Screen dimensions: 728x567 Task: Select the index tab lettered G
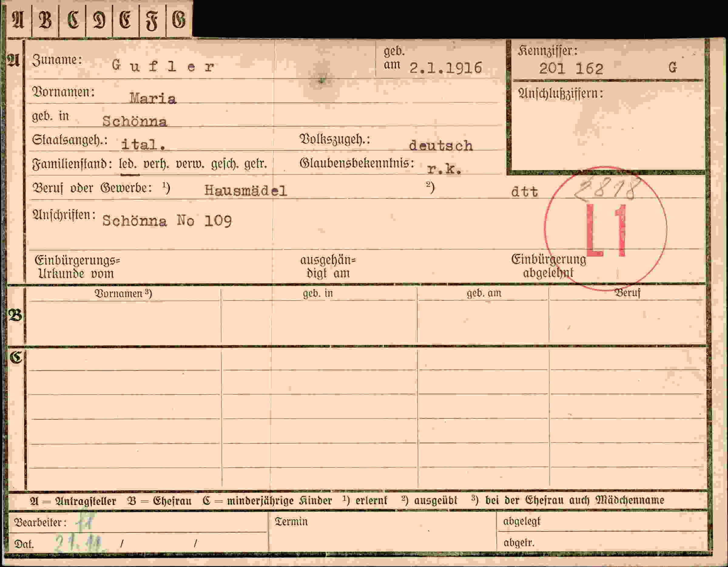(x=179, y=19)
